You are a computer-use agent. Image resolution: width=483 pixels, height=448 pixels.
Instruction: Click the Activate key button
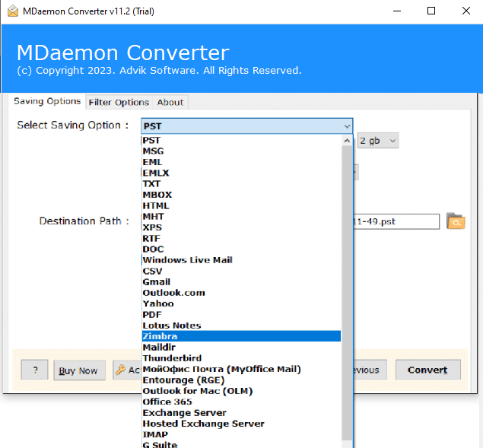tap(127, 370)
